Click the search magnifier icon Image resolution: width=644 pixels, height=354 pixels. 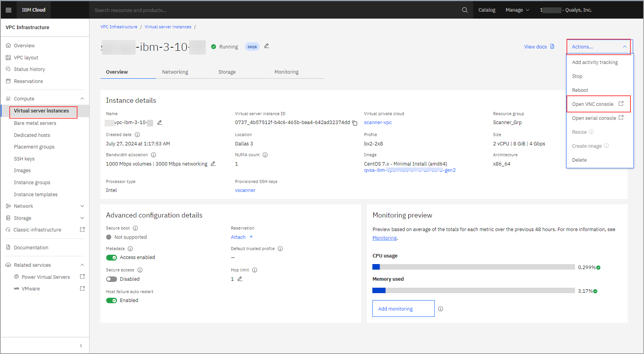pos(464,10)
